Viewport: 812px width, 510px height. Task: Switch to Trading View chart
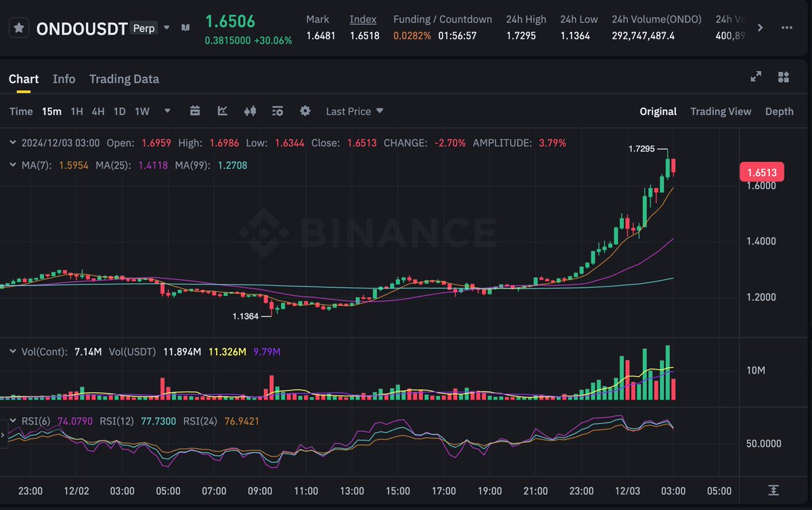[x=721, y=111]
